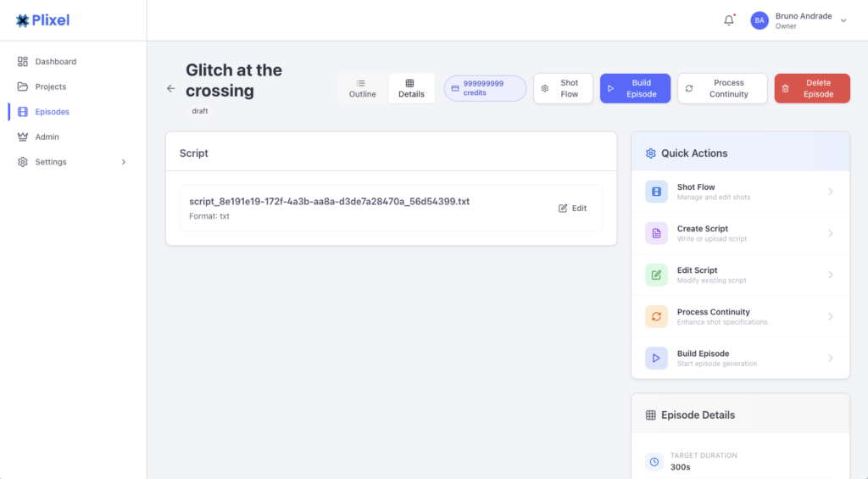Image resolution: width=868 pixels, height=479 pixels.
Task: Edit the script txt file
Action: click(x=573, y=208)
